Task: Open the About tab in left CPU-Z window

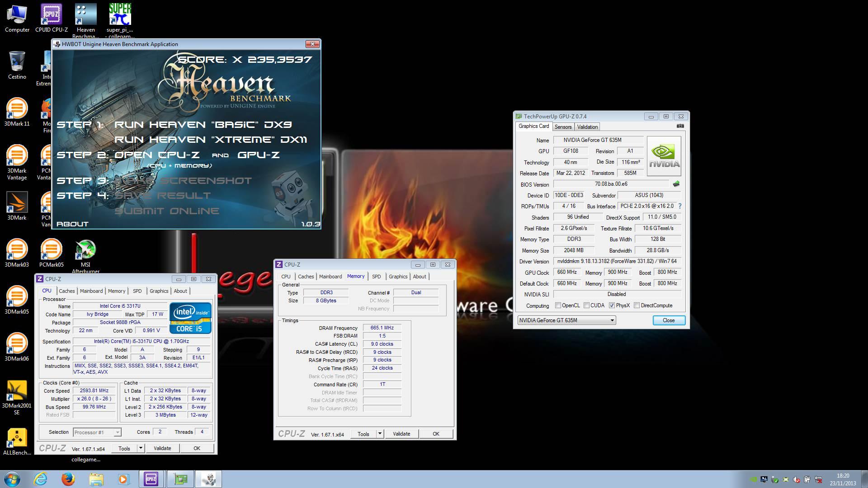Action: pos(180,291)
